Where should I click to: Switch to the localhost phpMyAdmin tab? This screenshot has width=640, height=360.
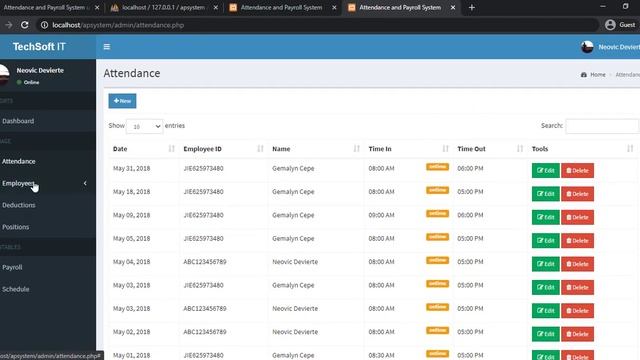tap(163, 7)
